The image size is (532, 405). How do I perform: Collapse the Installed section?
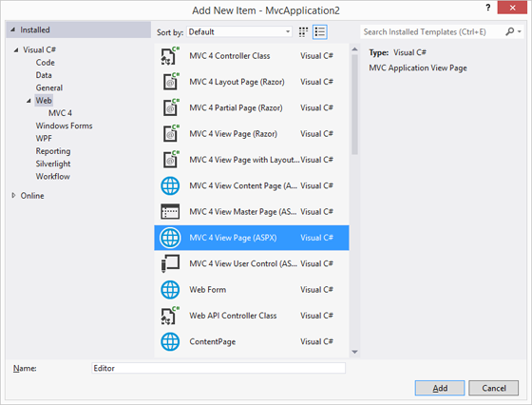[13, 29]
